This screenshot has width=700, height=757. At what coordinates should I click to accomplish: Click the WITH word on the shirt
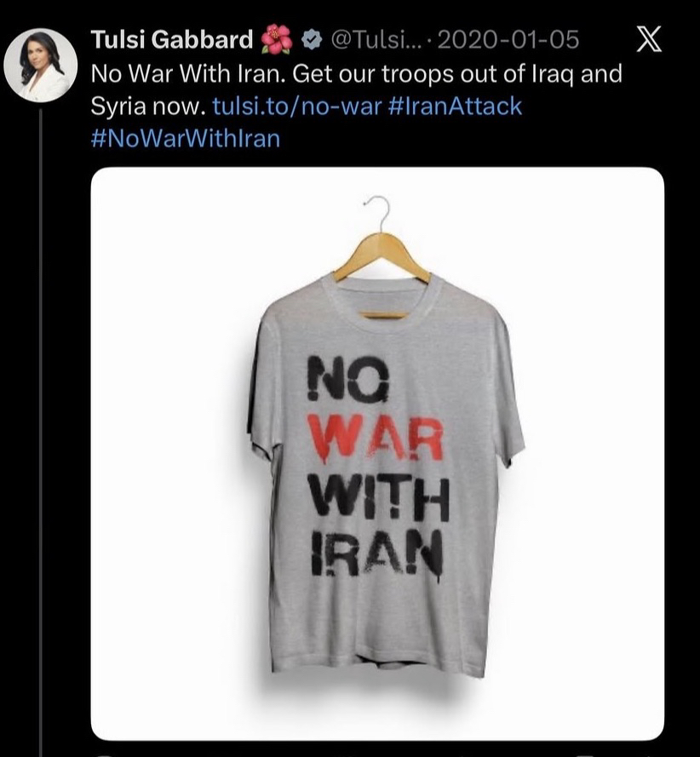coord(377,496)
